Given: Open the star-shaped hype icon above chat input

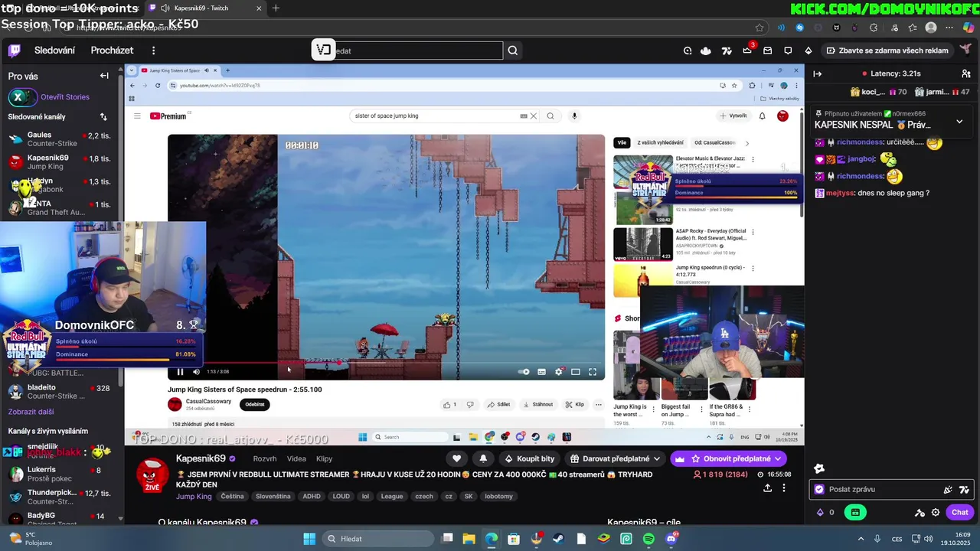Looking at the screenshot, I should 819,468.
